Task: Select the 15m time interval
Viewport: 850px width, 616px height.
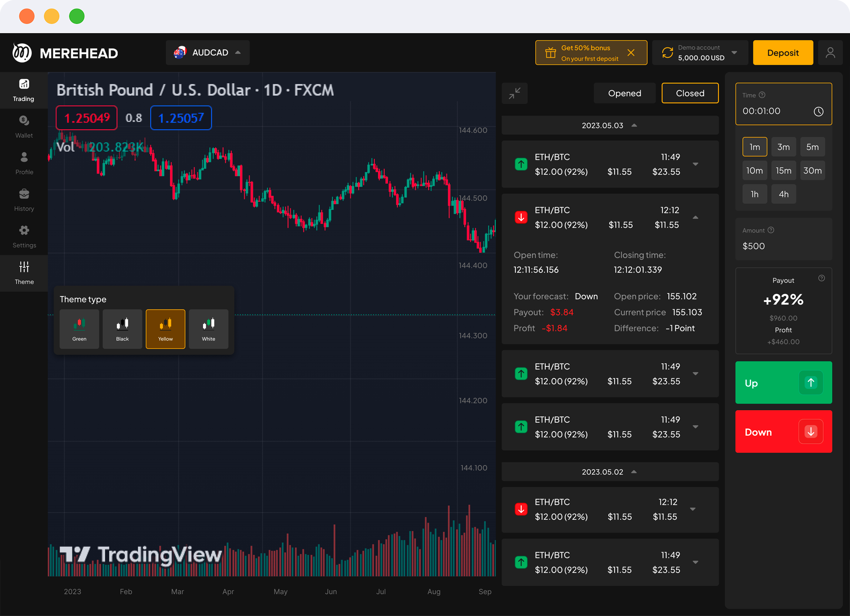Action: coord(783,170)
